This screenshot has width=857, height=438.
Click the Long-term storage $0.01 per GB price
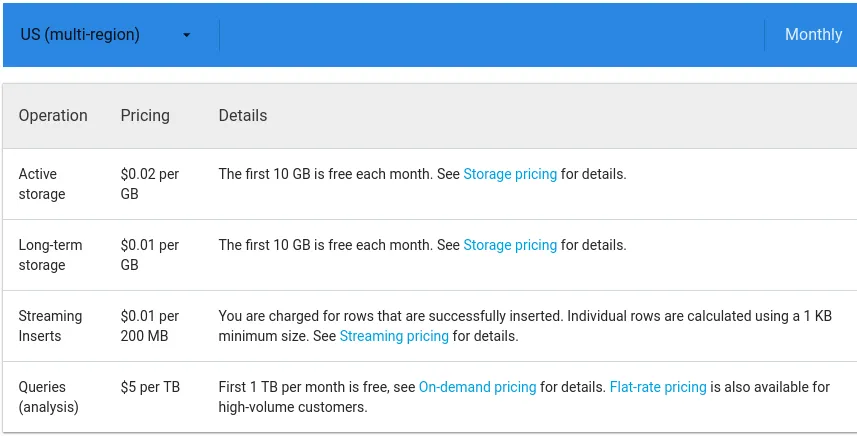pyautogui.click(x=150, y=255)
